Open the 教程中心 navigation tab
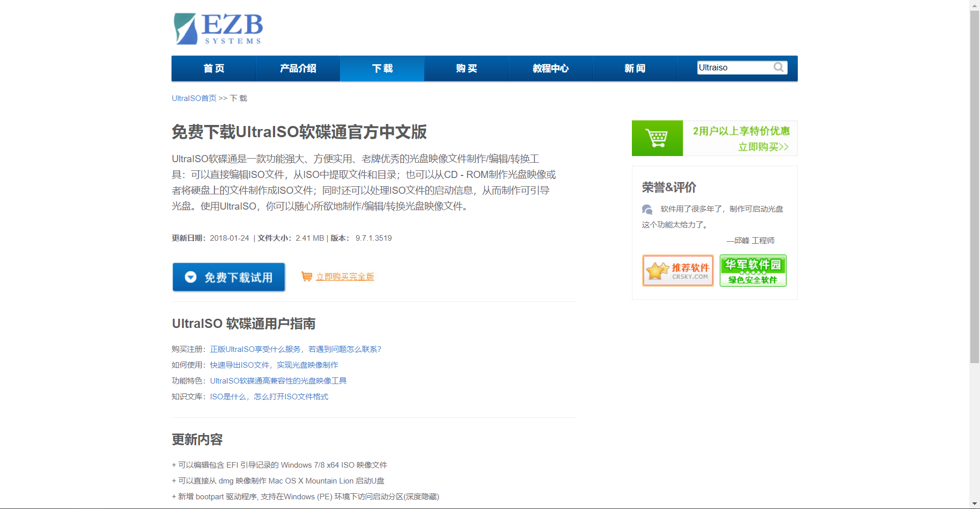This screenshot has height=509, width=980. pos(551,68)
